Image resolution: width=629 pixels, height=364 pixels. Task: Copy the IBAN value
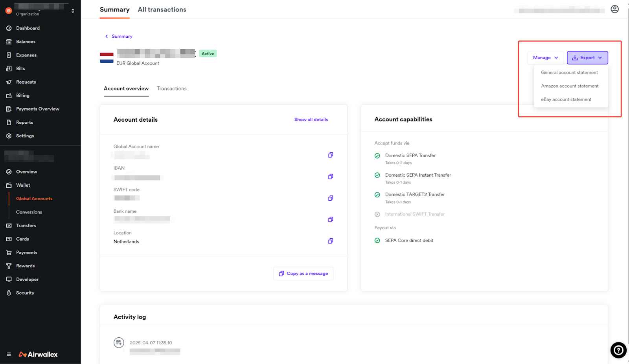[x=331, y=177]
